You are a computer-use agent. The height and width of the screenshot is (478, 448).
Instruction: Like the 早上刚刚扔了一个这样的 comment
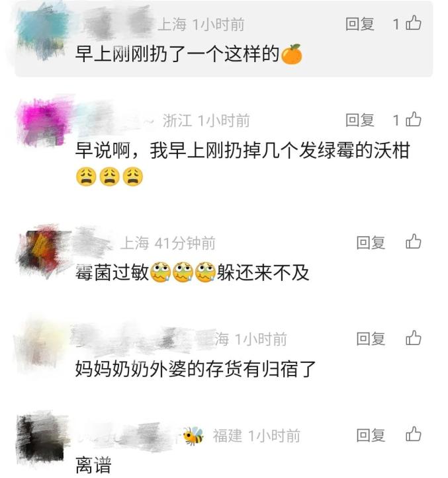(414, 23)
